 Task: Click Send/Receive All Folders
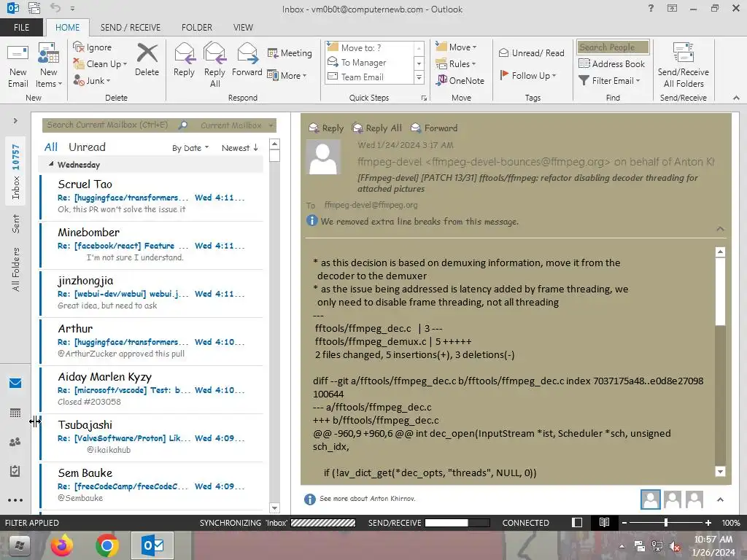pos(683,66)
